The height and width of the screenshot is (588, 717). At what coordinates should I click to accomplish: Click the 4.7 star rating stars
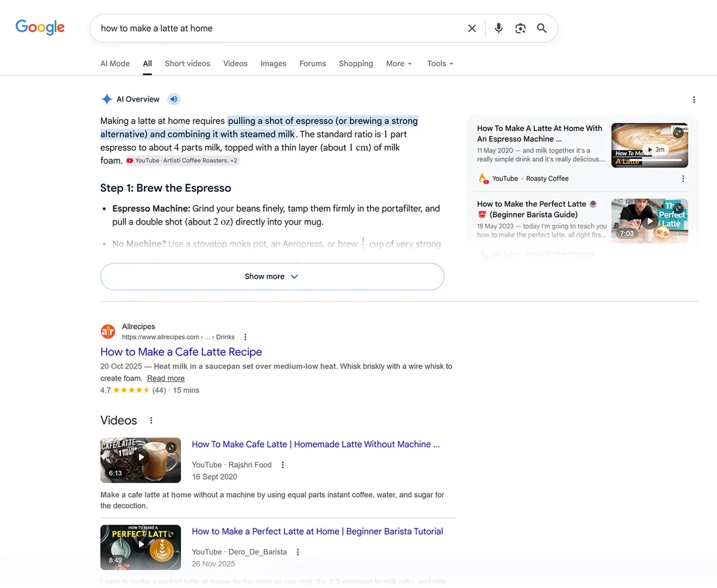click(131, 390)
